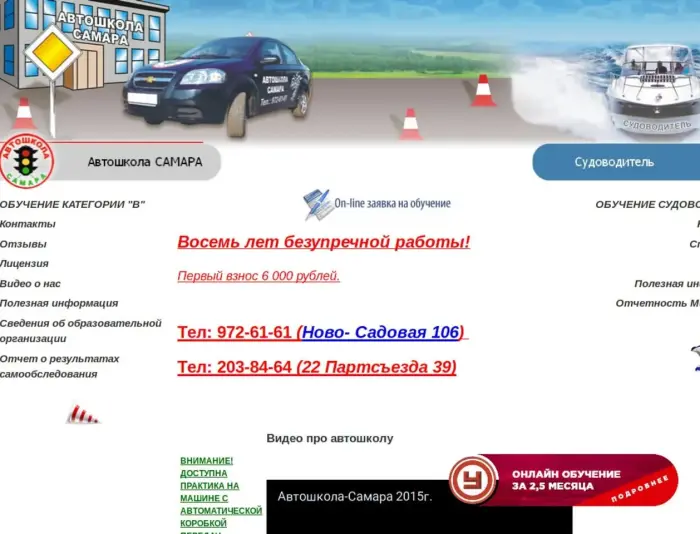Click the traffic light Автошкола Самара logo

tap(27, 160)
